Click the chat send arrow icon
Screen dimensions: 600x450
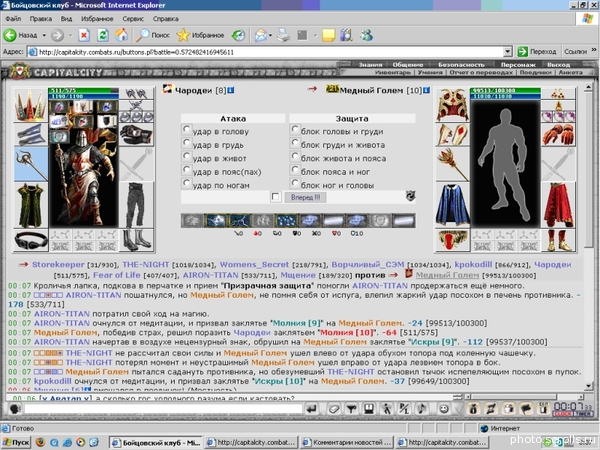click(x=312, y=409)
